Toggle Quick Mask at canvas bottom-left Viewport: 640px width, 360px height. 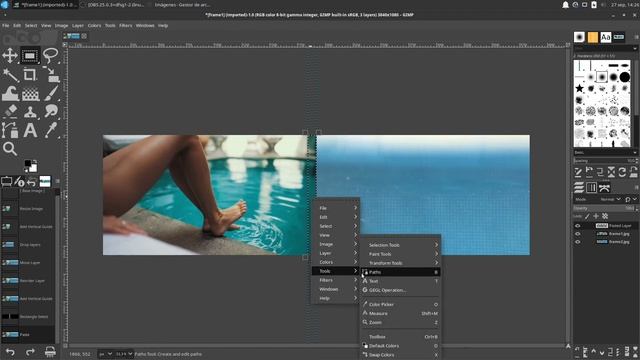click(x=65, y=346)
